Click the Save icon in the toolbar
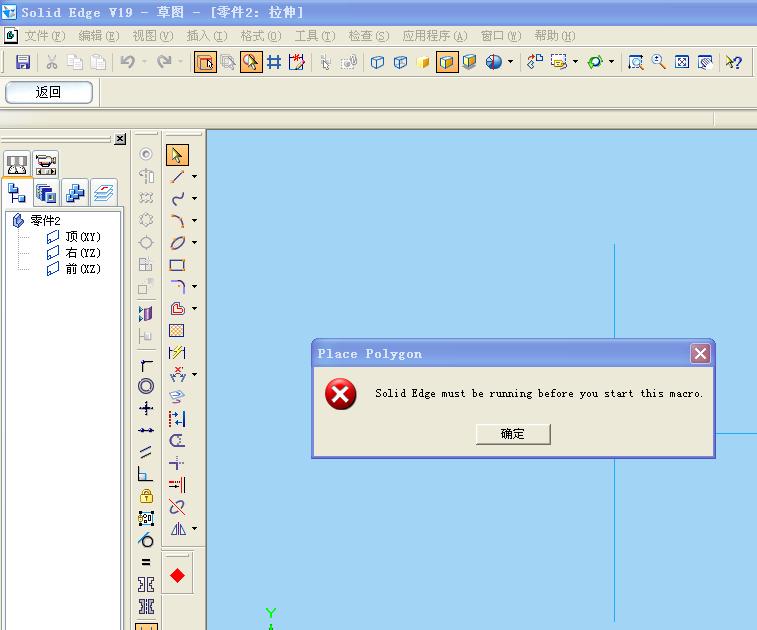757x630 pixels. (23, 62)
